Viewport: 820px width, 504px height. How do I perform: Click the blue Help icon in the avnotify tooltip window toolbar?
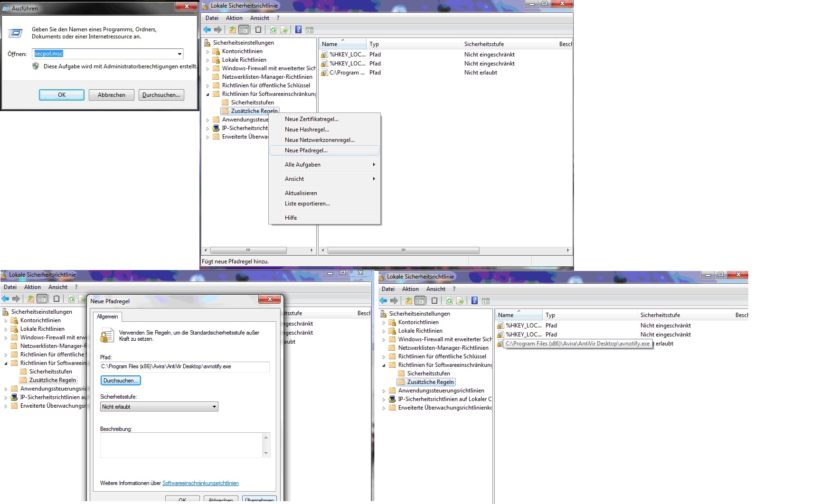pos(474,301)
